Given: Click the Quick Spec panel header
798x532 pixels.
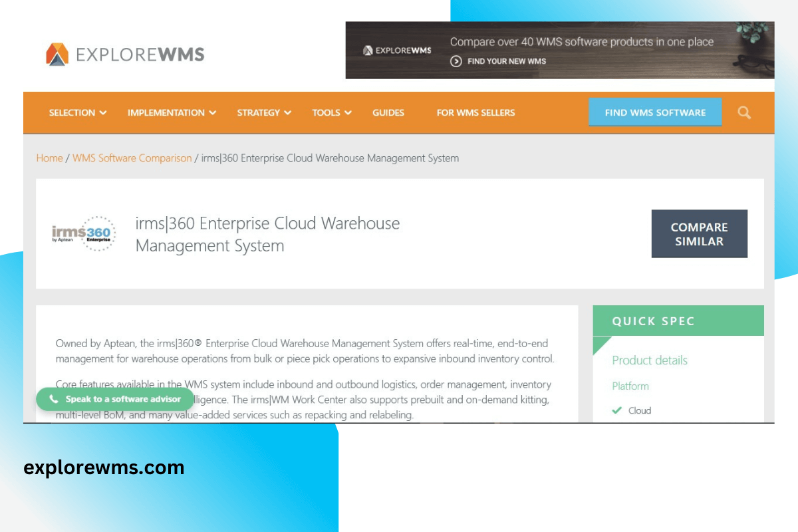Looking at the screenshot, I should (678, 321).
